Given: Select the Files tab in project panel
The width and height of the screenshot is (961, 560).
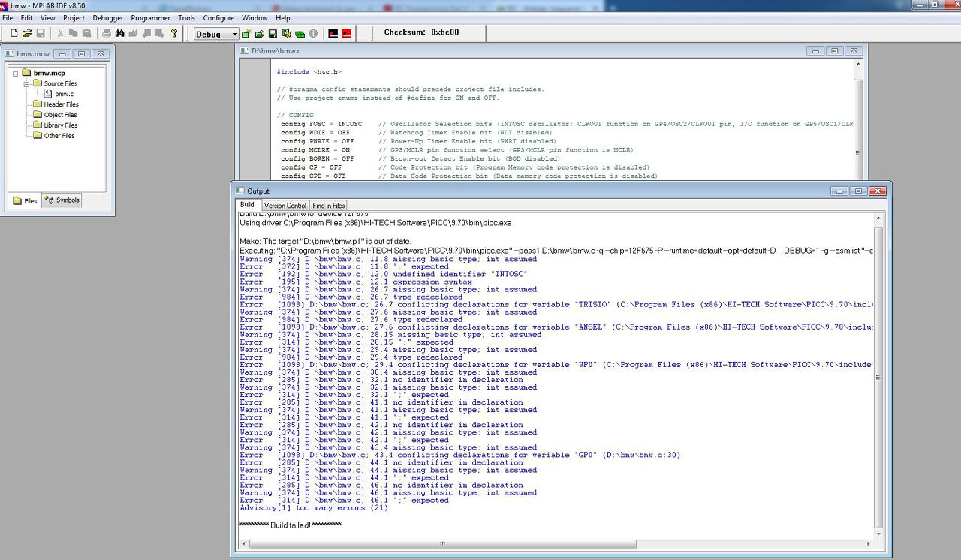Looking at the screenshot, I should click(x=25, y=200).
